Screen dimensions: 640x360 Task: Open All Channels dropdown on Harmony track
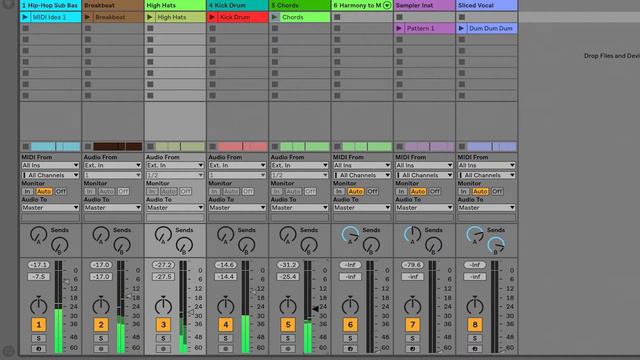point(362,175)
